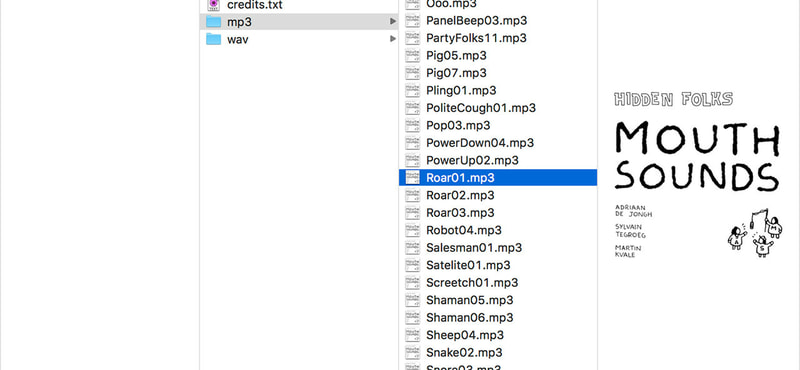Select the mp3 folder name

239,22
